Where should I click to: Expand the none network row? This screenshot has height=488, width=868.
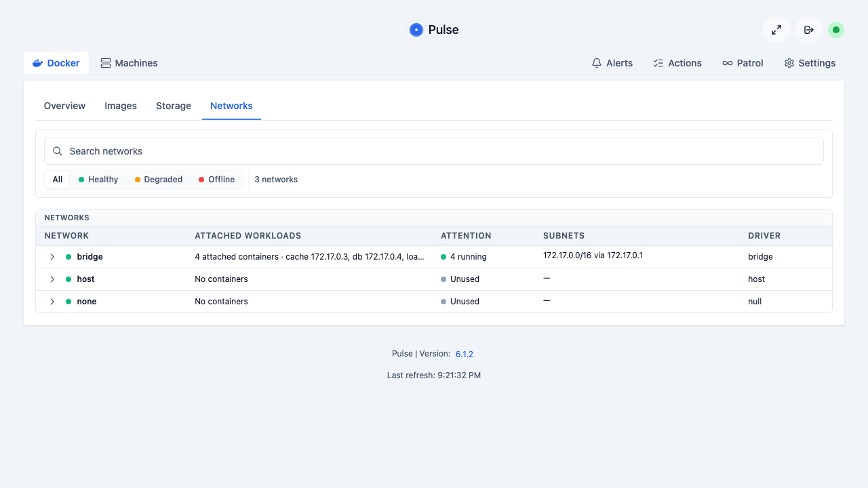pyautogui.click(x=52, y=302)
